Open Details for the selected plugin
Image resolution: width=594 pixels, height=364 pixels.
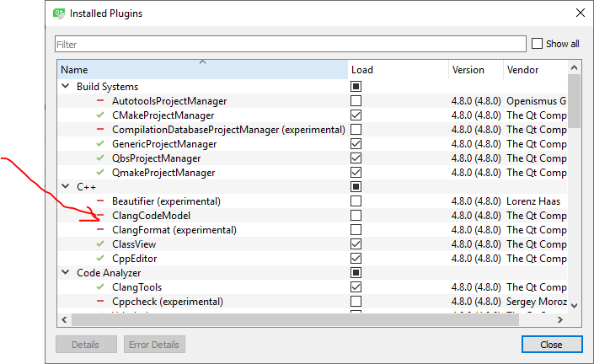pos(86,345)
